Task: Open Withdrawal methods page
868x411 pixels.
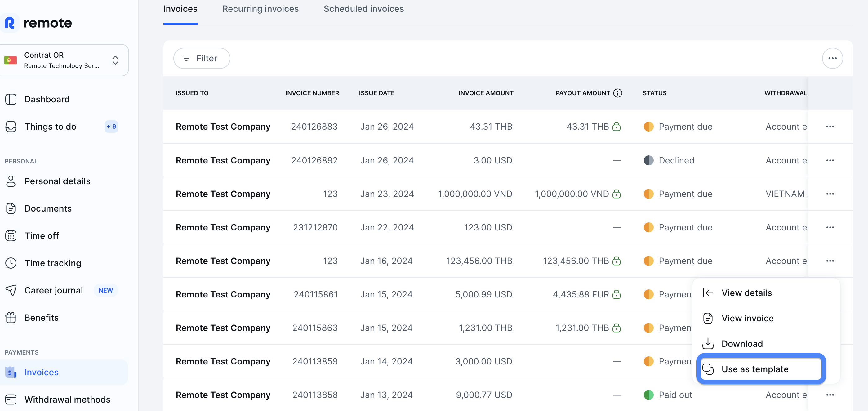Action: pyautogui.click(x=67, y=400)
